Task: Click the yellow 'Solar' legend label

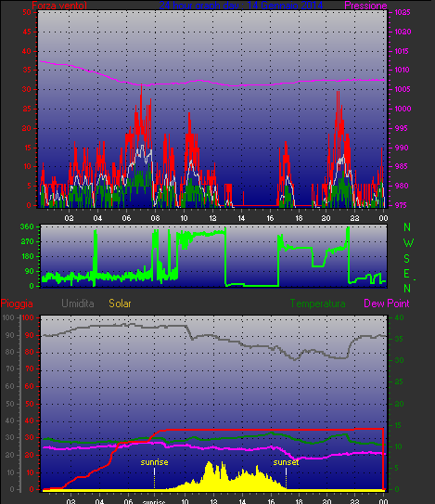Action: click(120, 304)
